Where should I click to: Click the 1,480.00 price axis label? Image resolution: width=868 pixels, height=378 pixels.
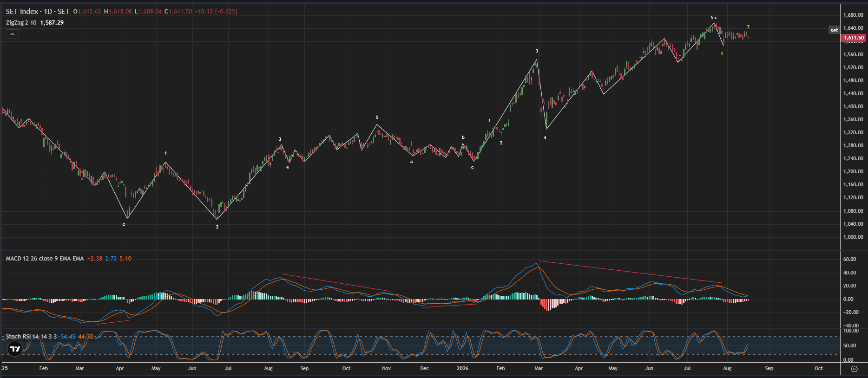(853, 80)
